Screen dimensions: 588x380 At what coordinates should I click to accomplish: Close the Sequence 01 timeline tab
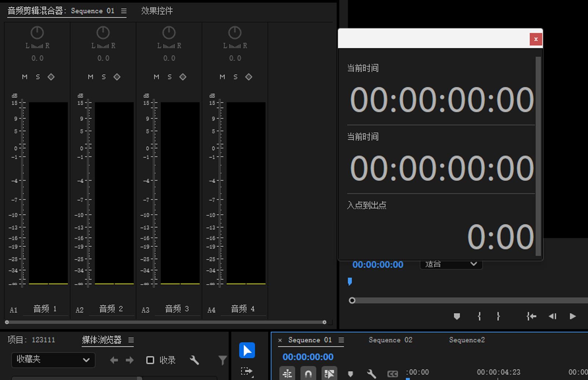[x=280, y=340]
